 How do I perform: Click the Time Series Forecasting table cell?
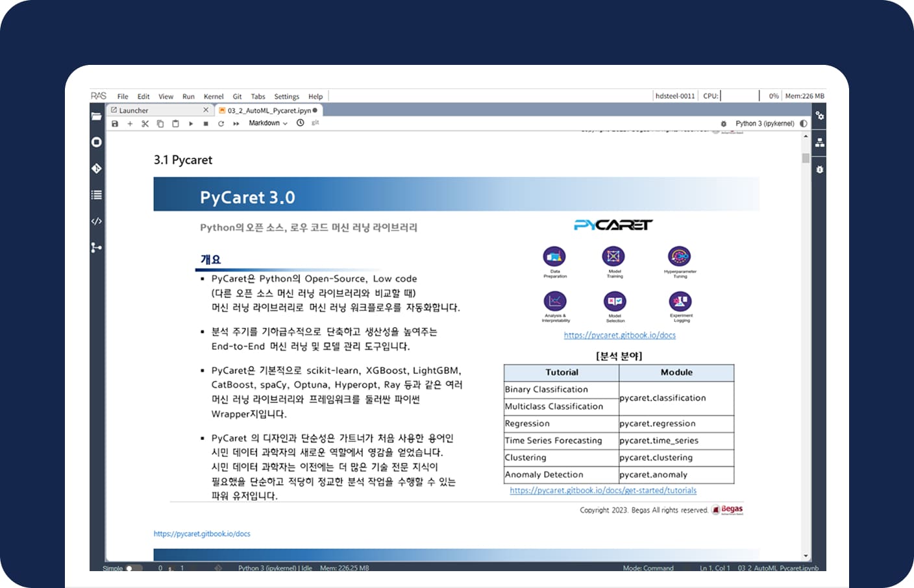click(x=562, y=440)
